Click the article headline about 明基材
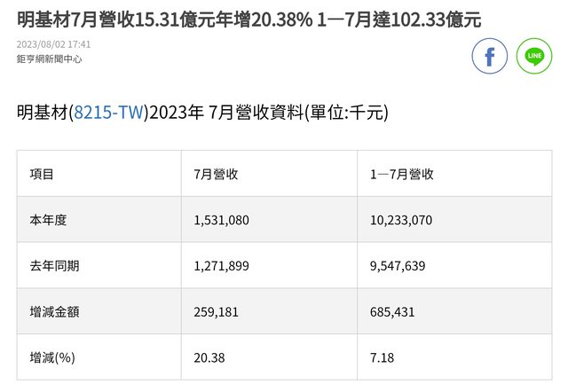Image resolution: width=568 pixels, height=392 pixels. tap(248, 20)
